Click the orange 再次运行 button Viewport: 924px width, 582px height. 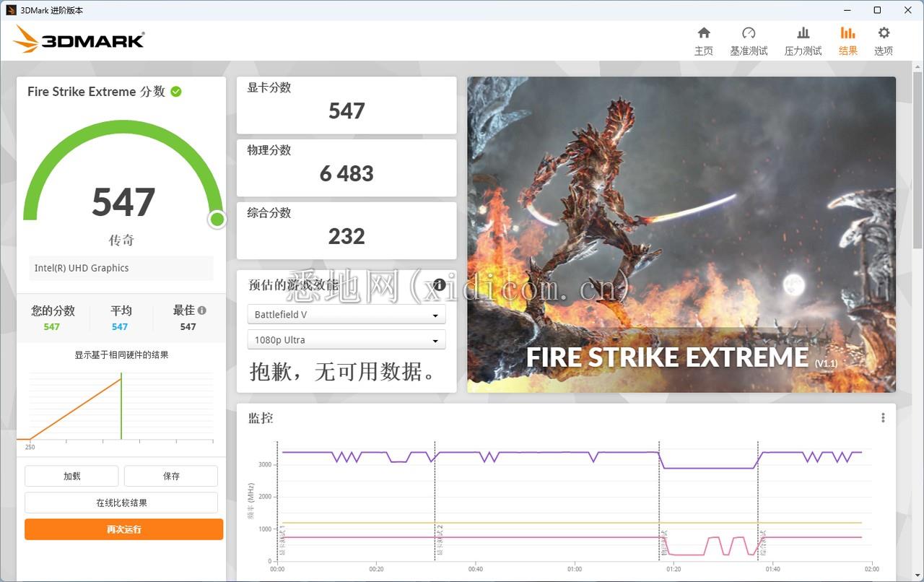pyautogui.click(x=123, y=529)
